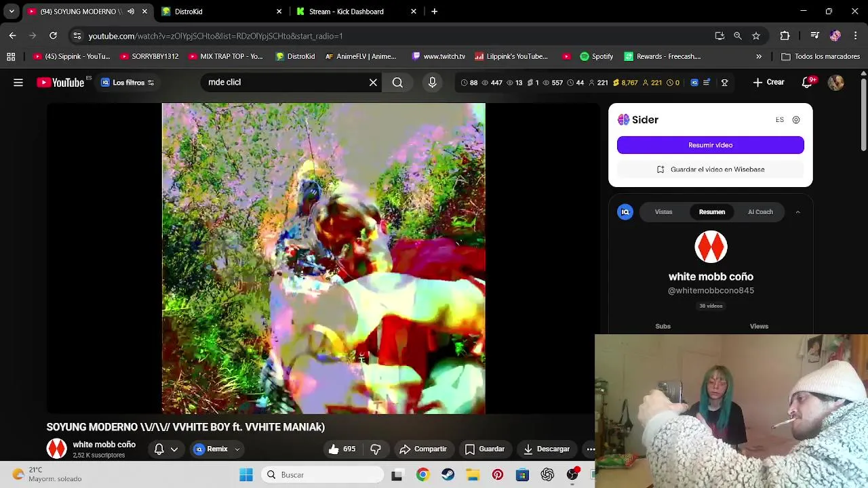Click the channel avatar in IQ panel
This screenshot has width=868, height=488.
click(711, 247)
